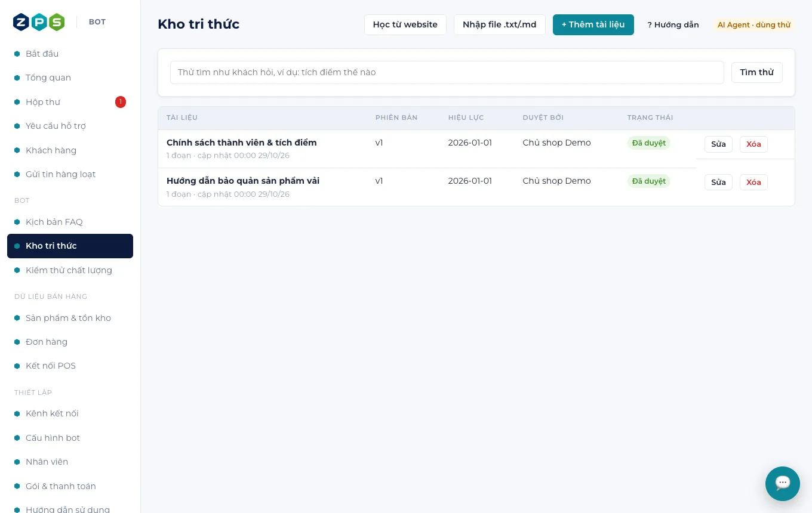Select document title Chính sách thành viên & tích điểm
Screen dimensions: 812x513
[x=242, y=143]
